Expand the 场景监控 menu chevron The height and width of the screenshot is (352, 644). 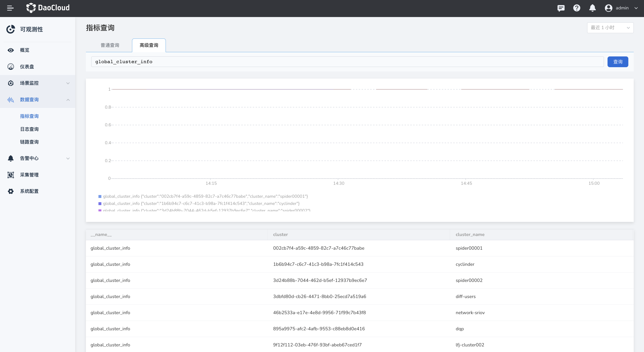[x=68, y=83]
